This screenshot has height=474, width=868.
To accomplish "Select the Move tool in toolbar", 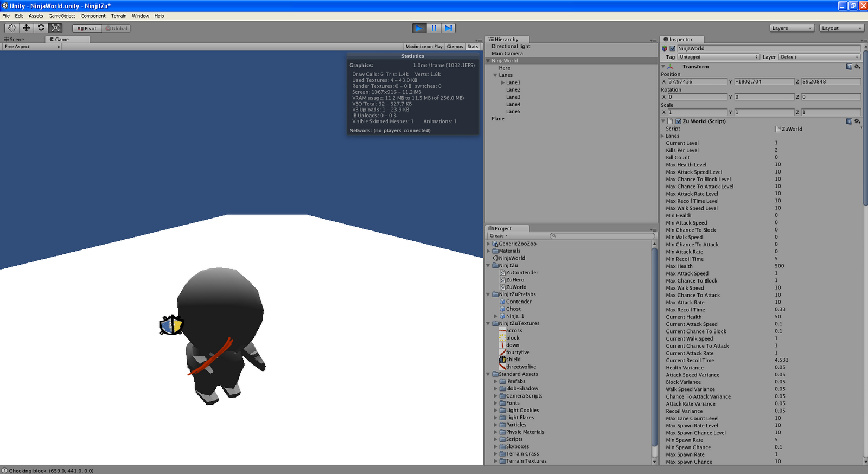I will tap(27, 28).
